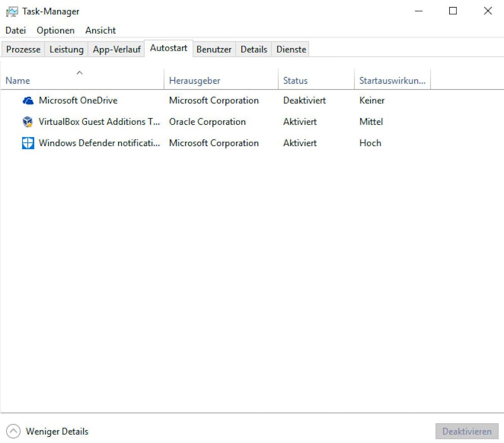This screenshot has height=443, width=504.
Task: Click the Microsoft OneDrive cloud icon
Action: pyautogui.click(x=28, y=101)
